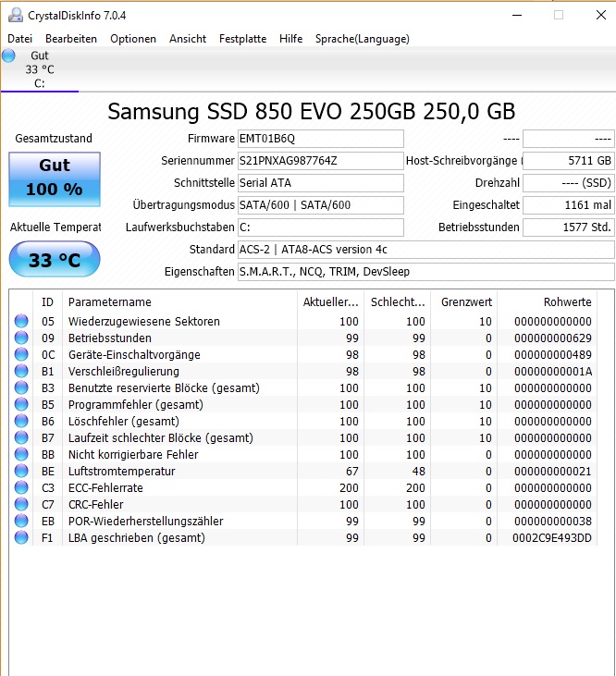Click status orb for Verschleißregulierung row
Screen dimensions: 616x676
[x=21, y=371]
